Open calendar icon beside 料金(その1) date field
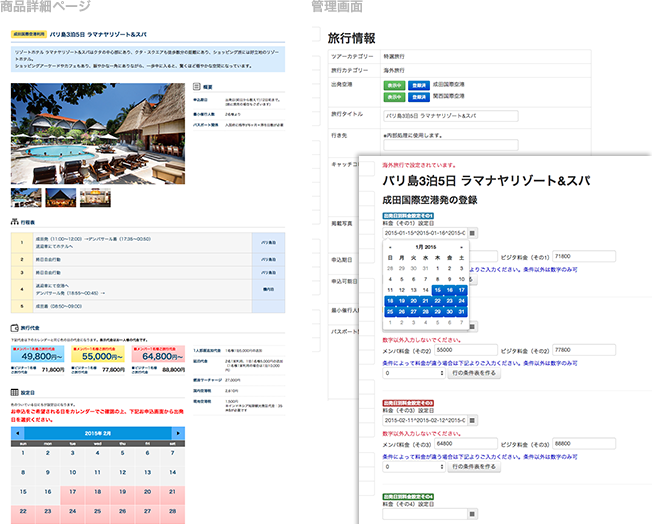Screen dimensions: 652x524 [x=473, y=232]
